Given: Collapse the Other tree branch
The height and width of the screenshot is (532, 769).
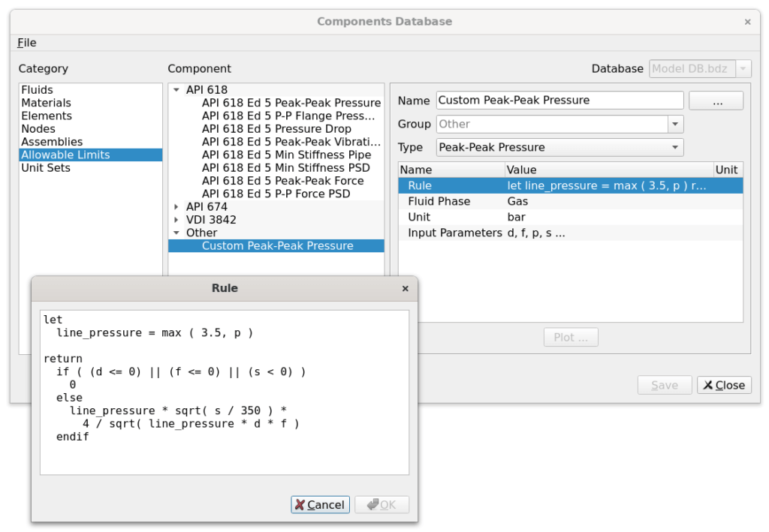Looking at the screenshot, I should point(174,233).
